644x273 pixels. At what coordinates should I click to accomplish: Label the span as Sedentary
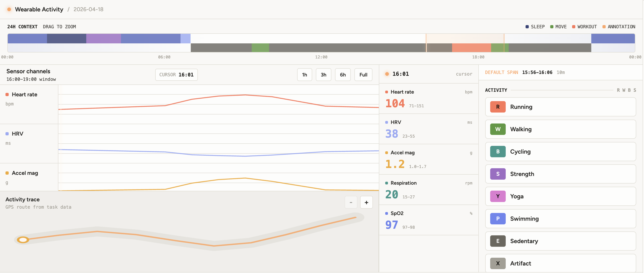tap(560, 241)
